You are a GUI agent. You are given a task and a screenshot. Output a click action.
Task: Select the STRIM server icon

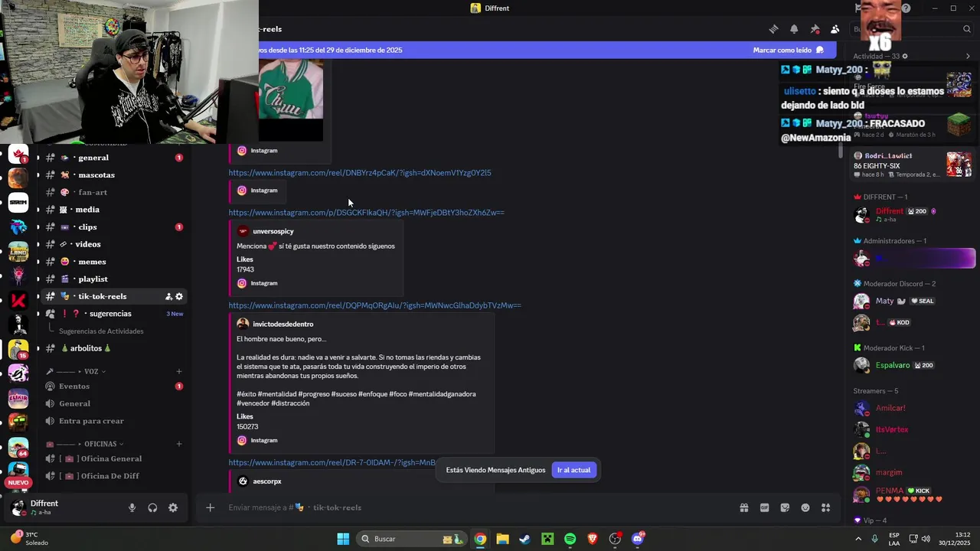(x=18, y=202)
